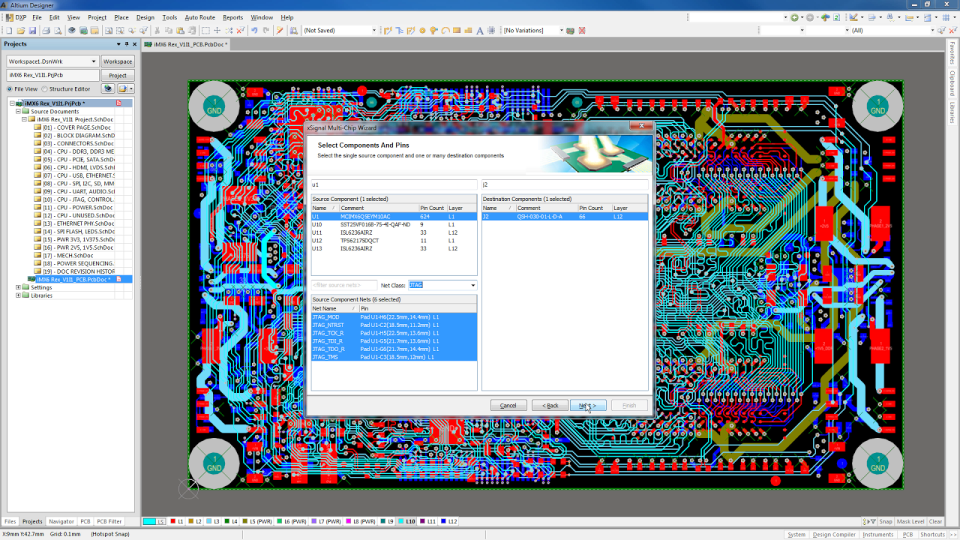Click the Place String text tool
The image size is (960, 540).
[480, 30]
